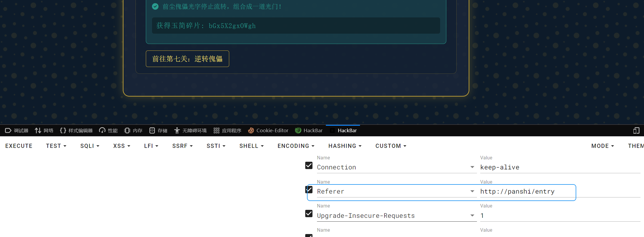
Task: Uncheck the Referer header checkbox
Action: (x=309, y=189)
